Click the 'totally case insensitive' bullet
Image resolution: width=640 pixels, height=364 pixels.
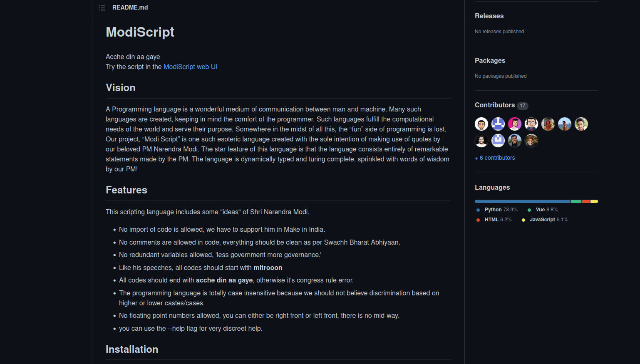[x=279, y=298]
